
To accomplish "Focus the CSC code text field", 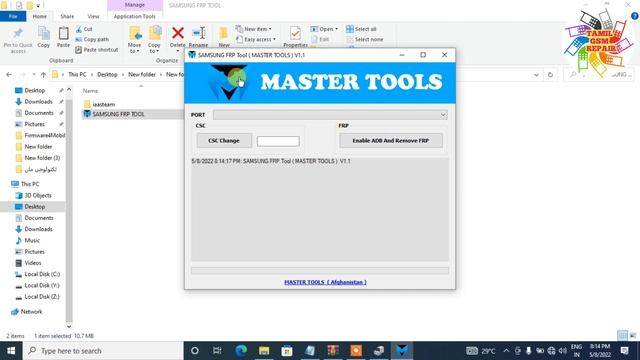I will coord(278,141).
